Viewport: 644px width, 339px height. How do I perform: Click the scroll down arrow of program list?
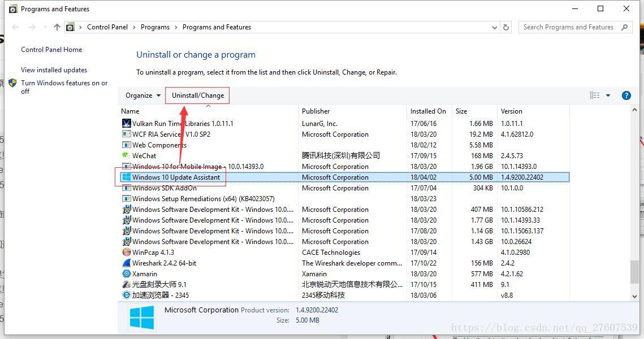634,296
